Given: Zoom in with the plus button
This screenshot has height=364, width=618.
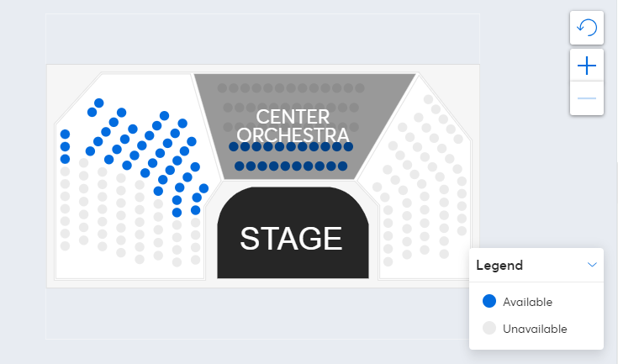Looking at the screenshot, I should (587, 66).
